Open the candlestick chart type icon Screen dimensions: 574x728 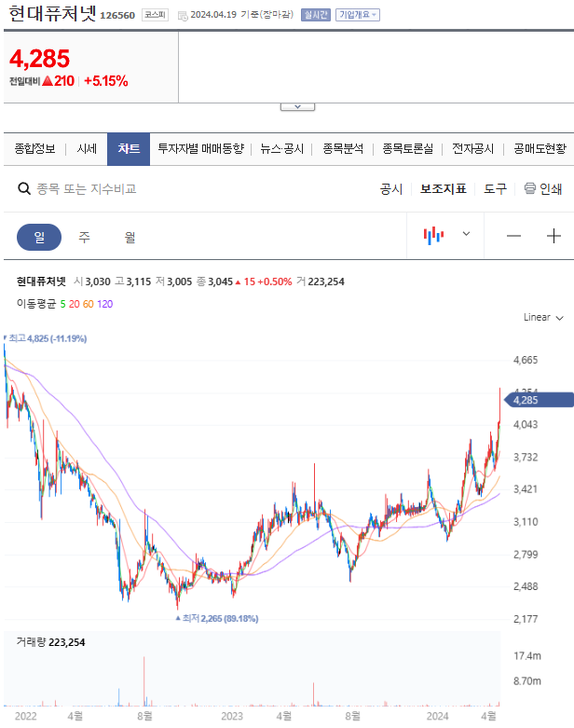tap(433, 236)
